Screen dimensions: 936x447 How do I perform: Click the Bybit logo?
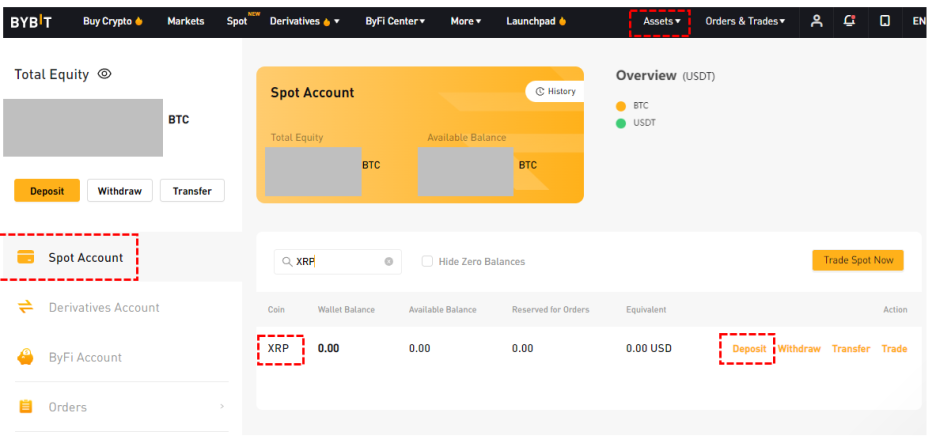click(x=31, y=22)
